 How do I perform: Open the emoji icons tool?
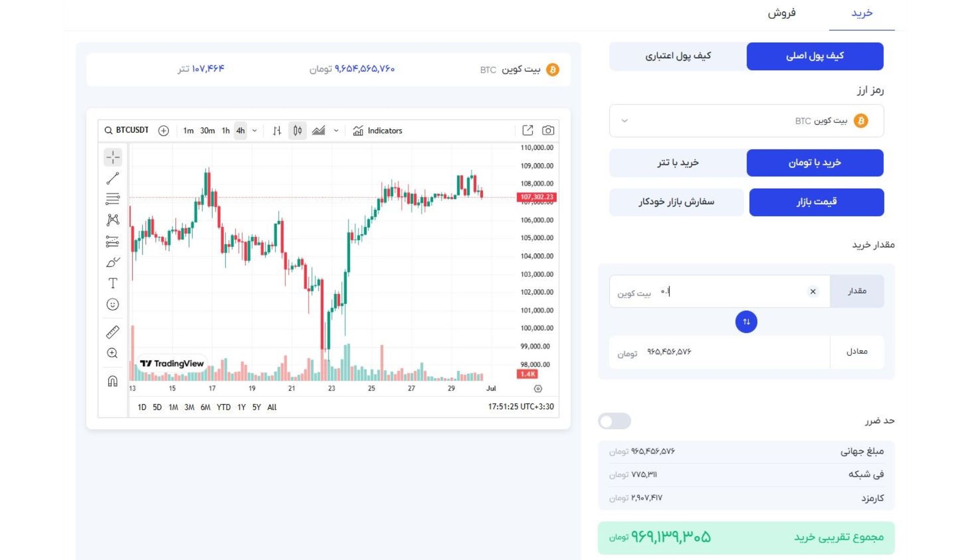coord(113,305)
